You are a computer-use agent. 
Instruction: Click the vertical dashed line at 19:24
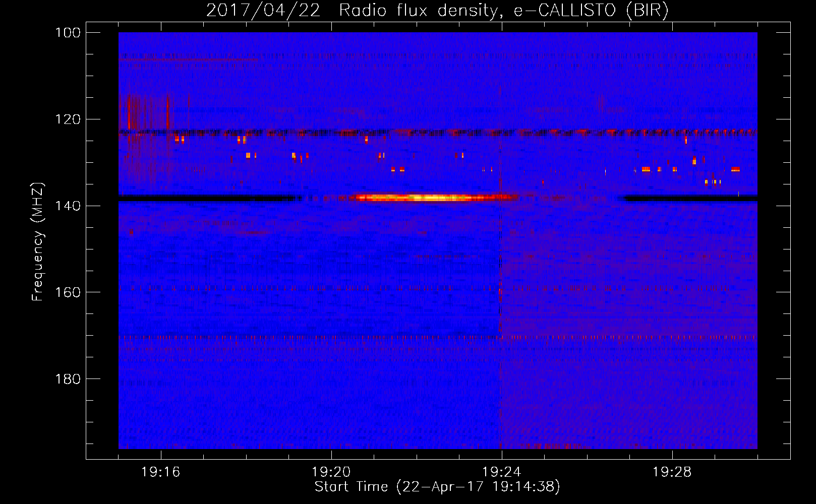(x=500, y=292)
